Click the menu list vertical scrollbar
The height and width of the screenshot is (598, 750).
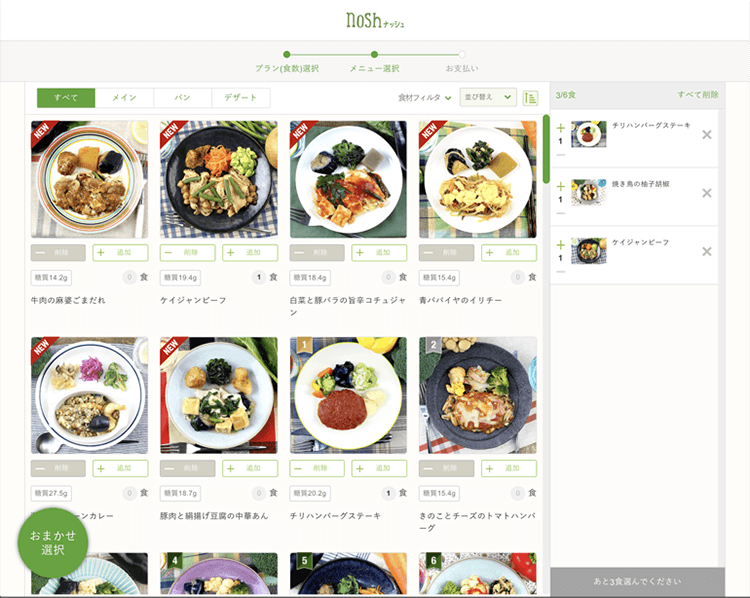(x=546, y=149)
